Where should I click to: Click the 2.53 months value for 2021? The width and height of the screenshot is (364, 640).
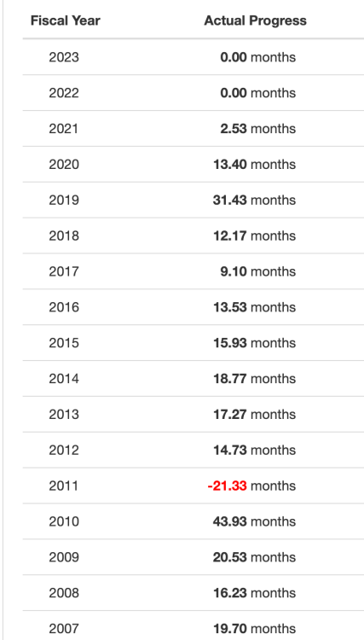[x=257, y=129]
